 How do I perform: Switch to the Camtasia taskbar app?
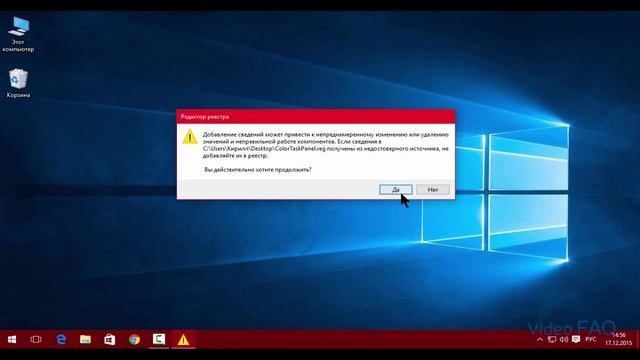[x=159, y=340]
